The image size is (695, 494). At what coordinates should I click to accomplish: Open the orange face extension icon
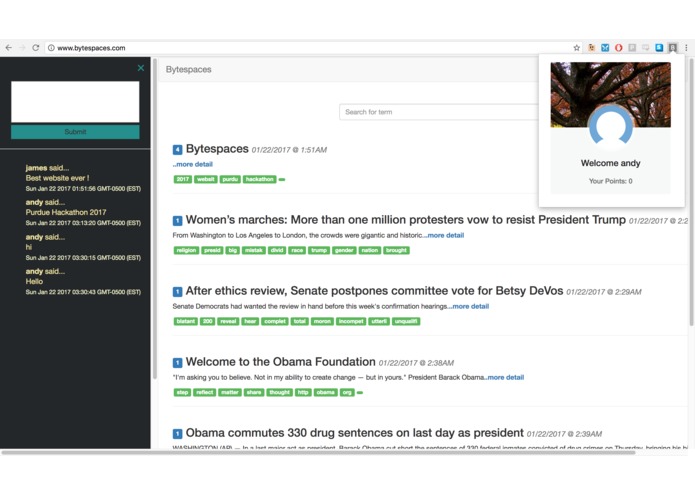pyautogui.click(x=591, y=47)
